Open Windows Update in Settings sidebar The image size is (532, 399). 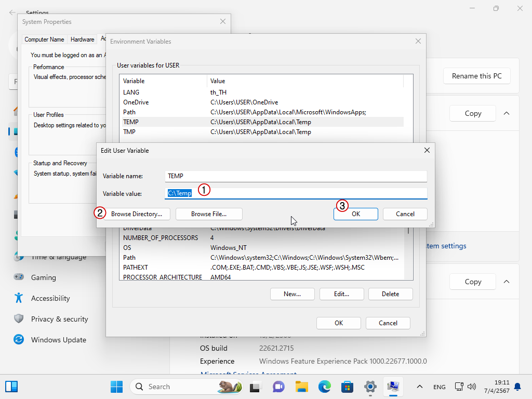coord(58,340)
